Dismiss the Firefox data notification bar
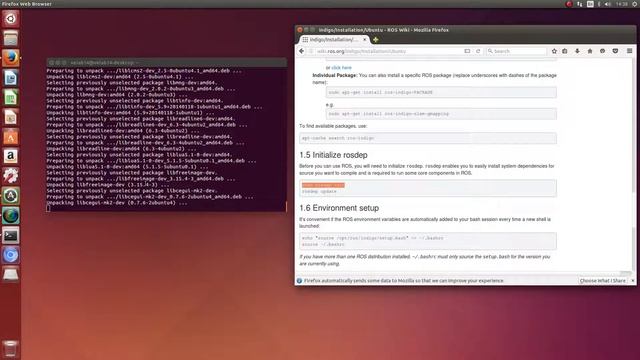Screen dimensions: 640x360 click(633, 281)
